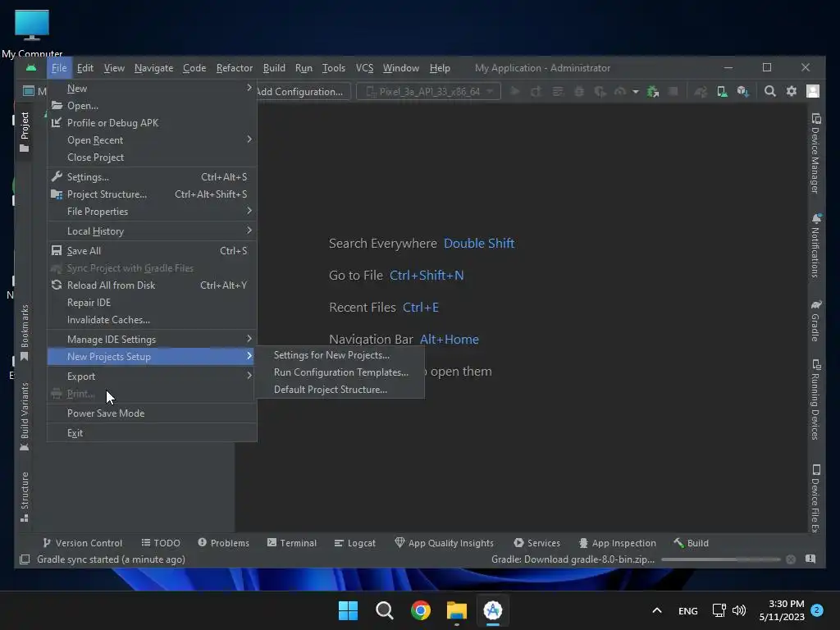Open the Notifications right sidebar panel

tap(815, 246)
